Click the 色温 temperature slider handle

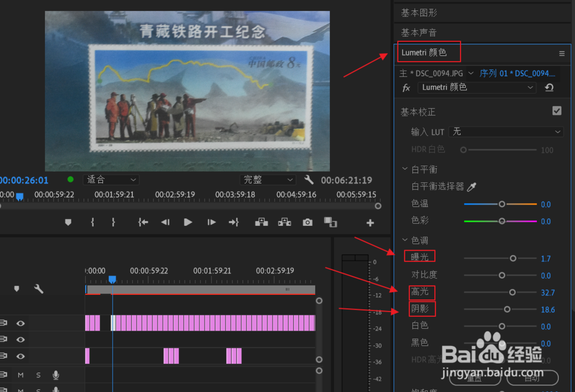[501, 204]
